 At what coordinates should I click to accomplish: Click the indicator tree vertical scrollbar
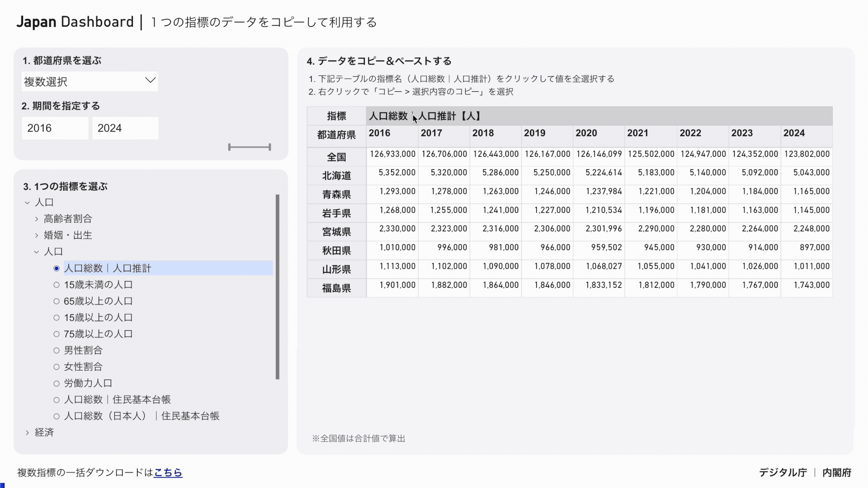point(278,287)
